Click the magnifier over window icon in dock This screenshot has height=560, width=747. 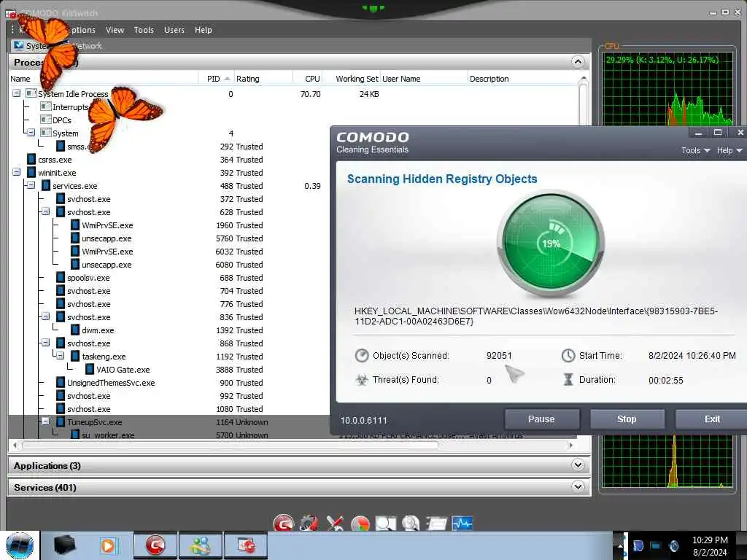tap(386, 524)
